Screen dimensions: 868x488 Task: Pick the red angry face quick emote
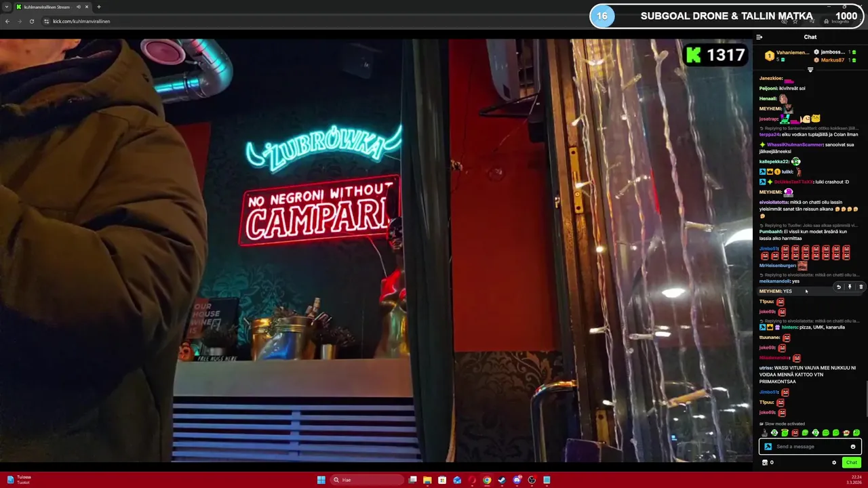click(795, 432)
